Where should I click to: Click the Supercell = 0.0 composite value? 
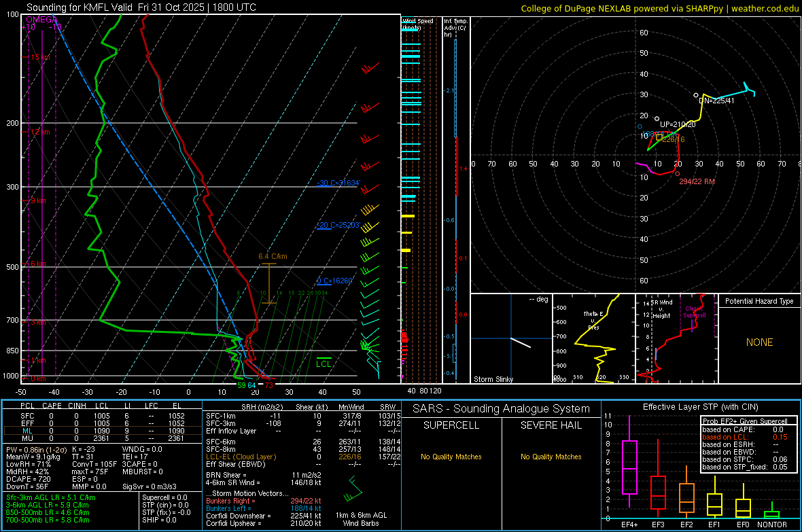pos(164,497)
